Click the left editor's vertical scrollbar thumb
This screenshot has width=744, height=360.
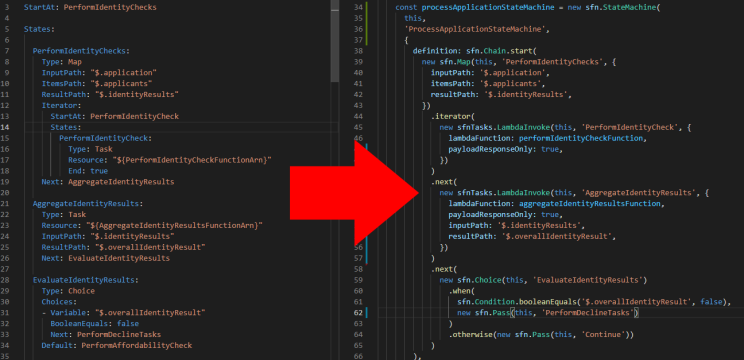[x=335, y=40]
